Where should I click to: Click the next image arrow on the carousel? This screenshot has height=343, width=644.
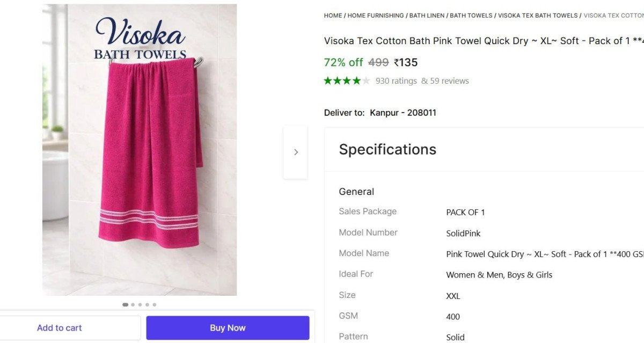point(296,152)
